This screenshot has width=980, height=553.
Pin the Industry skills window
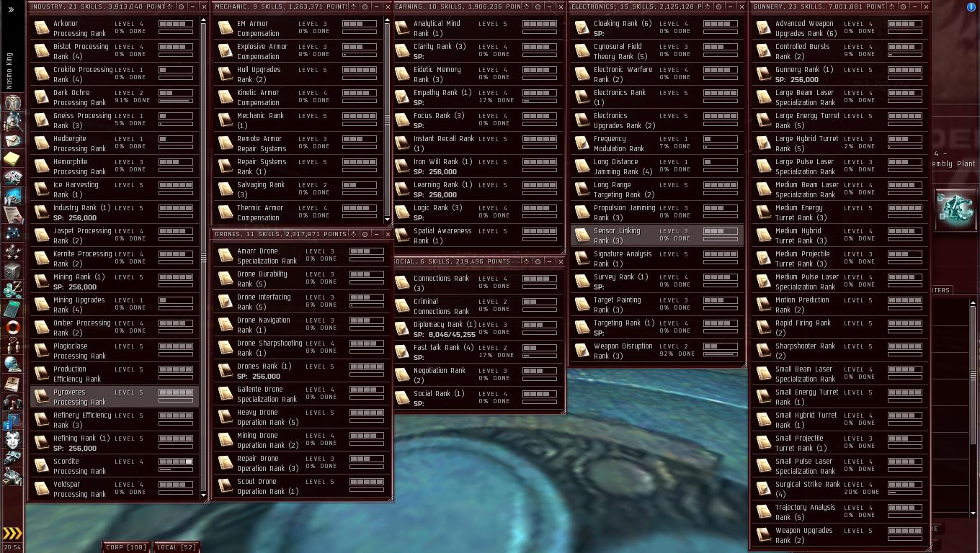[x=181, y=6]
